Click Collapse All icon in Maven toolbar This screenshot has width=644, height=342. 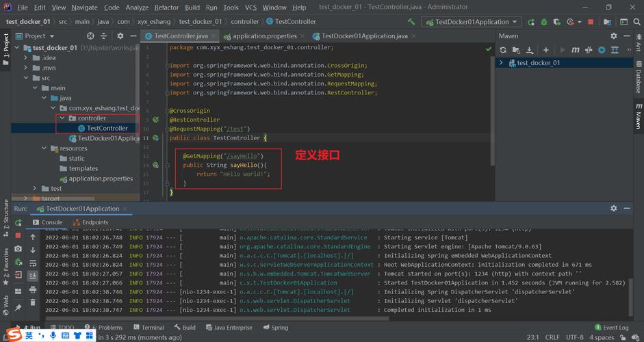pos(615,50)
